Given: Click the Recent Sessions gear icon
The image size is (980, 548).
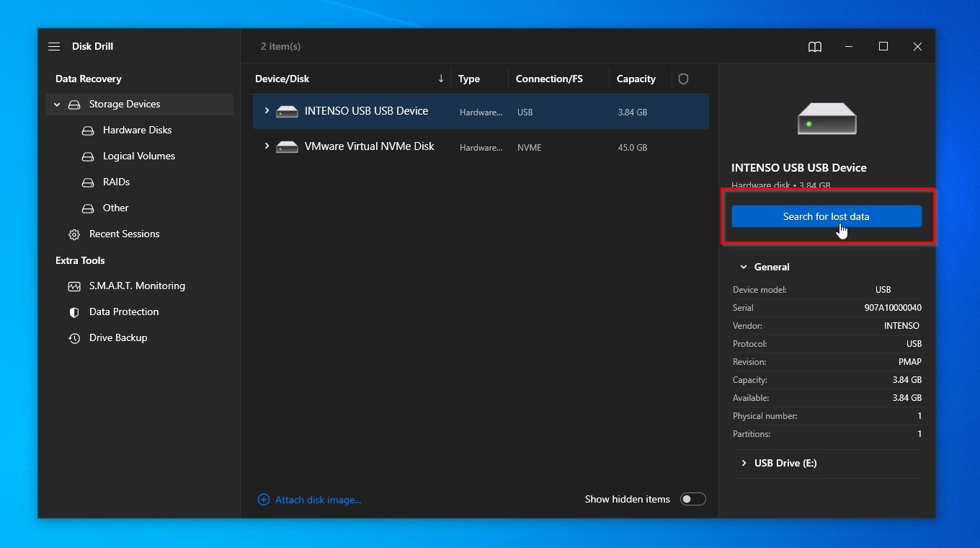Looking at the screenshot, I should [x=74, y=234].
